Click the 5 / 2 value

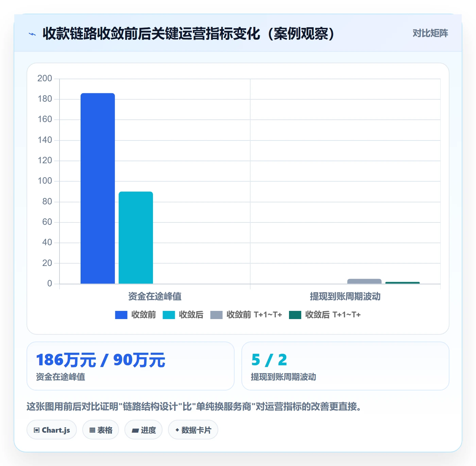pos(269,360)
